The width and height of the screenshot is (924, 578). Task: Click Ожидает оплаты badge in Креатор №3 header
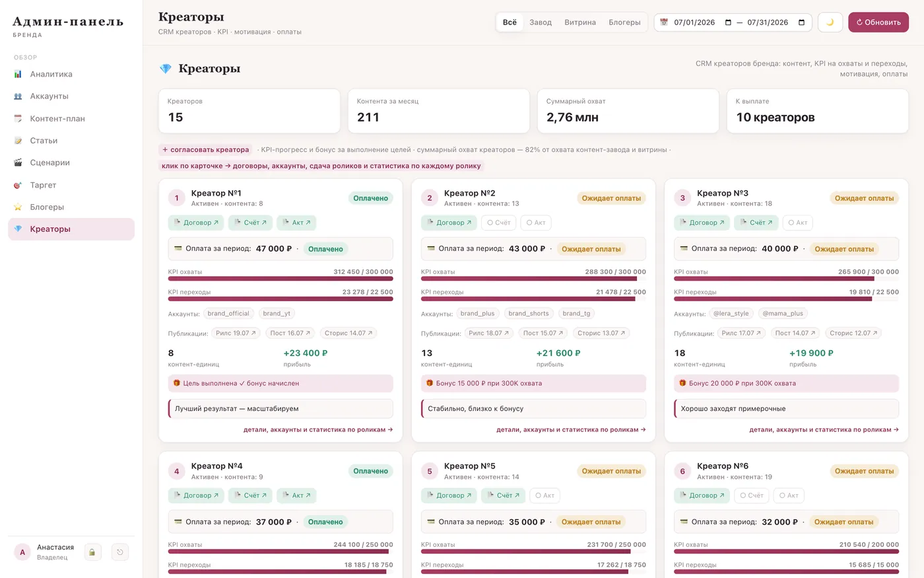click(864, 198)
